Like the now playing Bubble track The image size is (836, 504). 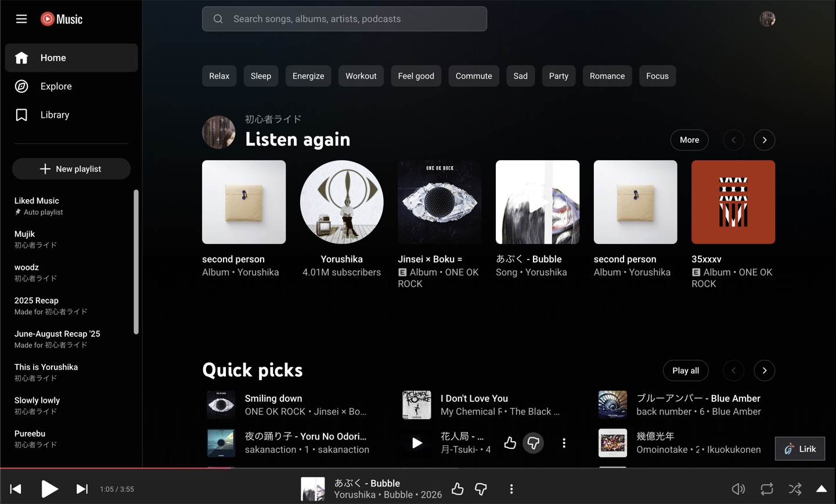(x=457, y=489)
